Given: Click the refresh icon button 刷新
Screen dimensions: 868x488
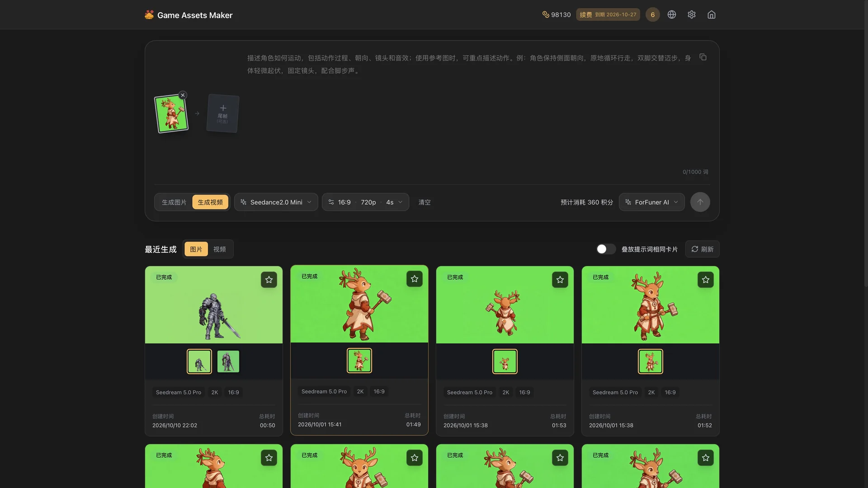Looking at the screenshot, I should [702, 249].
